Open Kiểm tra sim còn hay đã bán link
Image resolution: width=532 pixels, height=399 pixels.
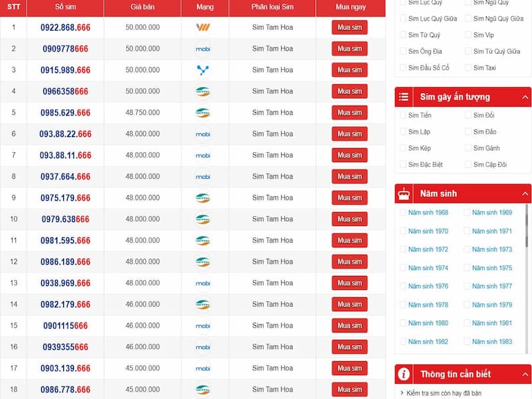click(444, 393)
